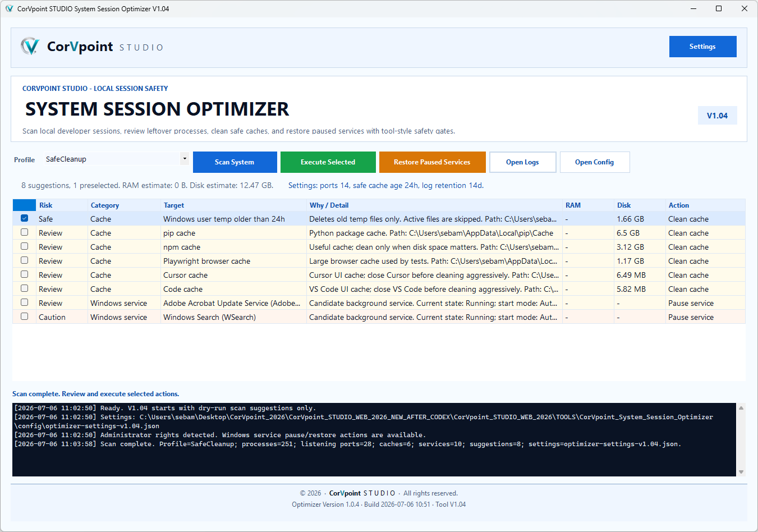This screenshot has height=532, width=758.
Task: Click the app icon in the title bar
Action: pyautogui.click(x=9, y=8)
